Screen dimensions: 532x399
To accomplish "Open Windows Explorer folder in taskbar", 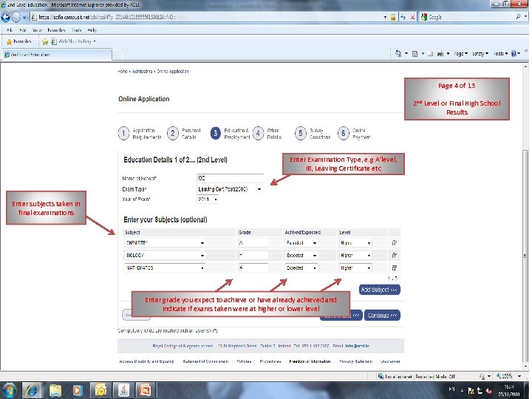I will click(x=55, y=390).
